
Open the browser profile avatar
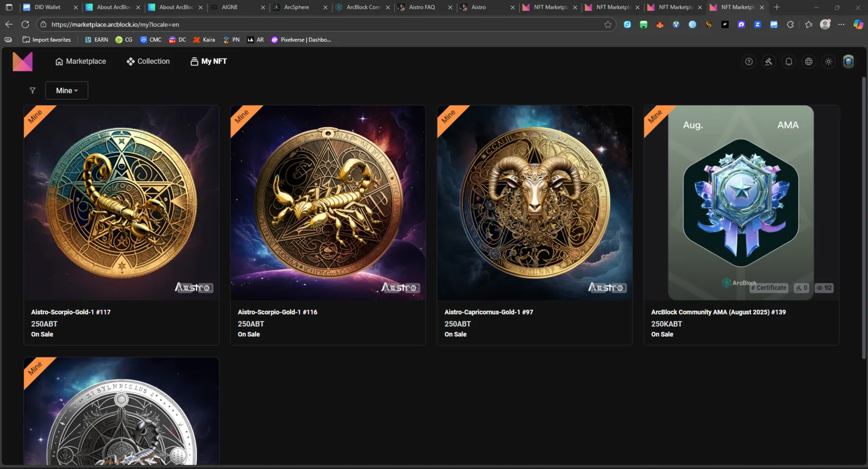click(x=825, y=24)
